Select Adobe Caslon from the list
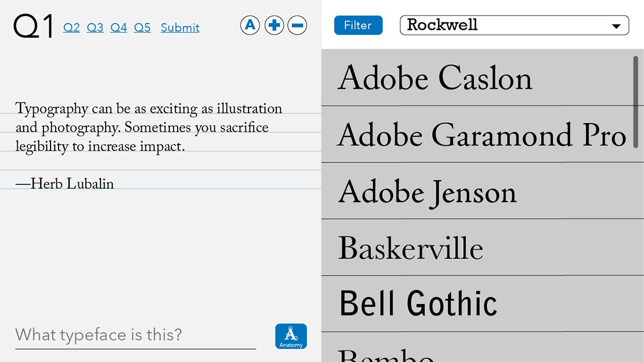The height and width of the screenshot is (362, 644). pyautogui.click(x=482, y=78)
